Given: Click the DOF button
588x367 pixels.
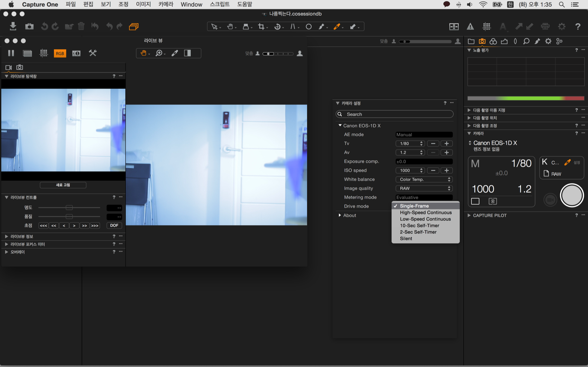Looking at the screenshot, I should click(x=114, y=225).
